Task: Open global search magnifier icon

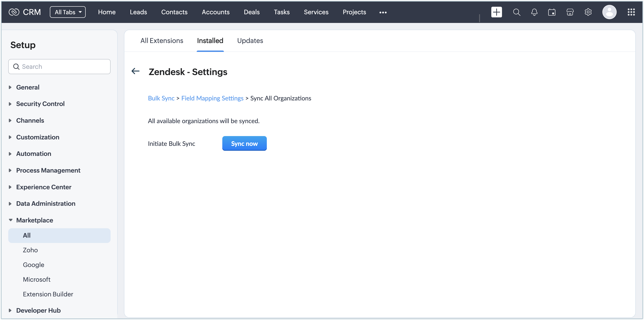Action: pyautogui.click(x=516, y=12)
